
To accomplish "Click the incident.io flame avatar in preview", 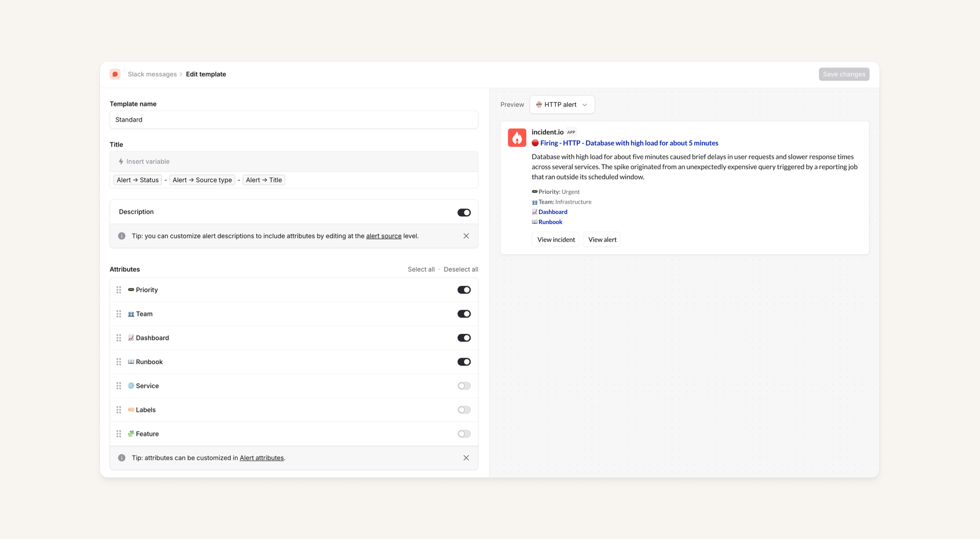I will 516,138.
